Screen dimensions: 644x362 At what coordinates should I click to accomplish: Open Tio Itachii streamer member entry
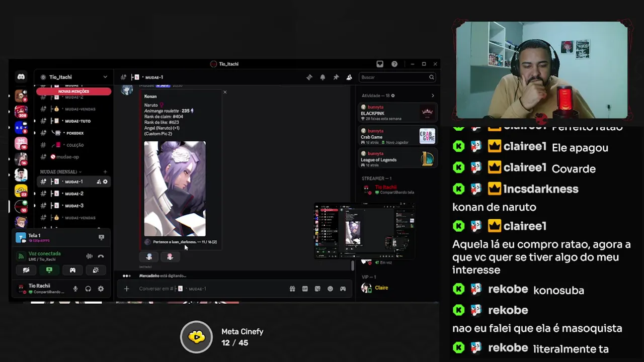tap(397, 190)
